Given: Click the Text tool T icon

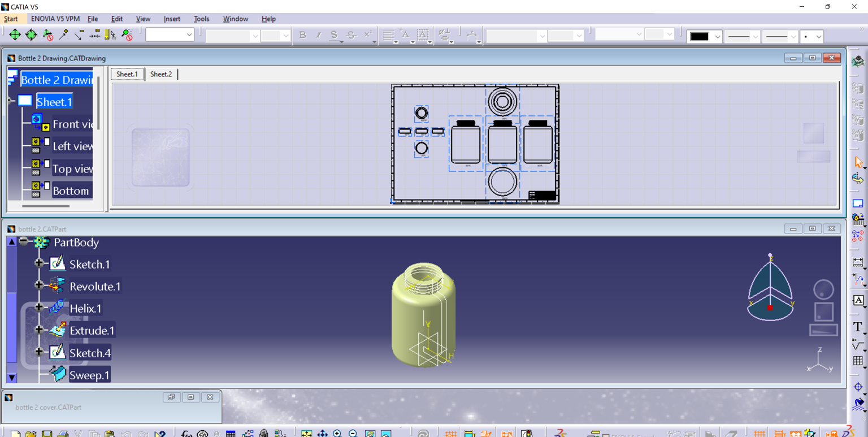Looking at the screenshot, I should 858,327.
